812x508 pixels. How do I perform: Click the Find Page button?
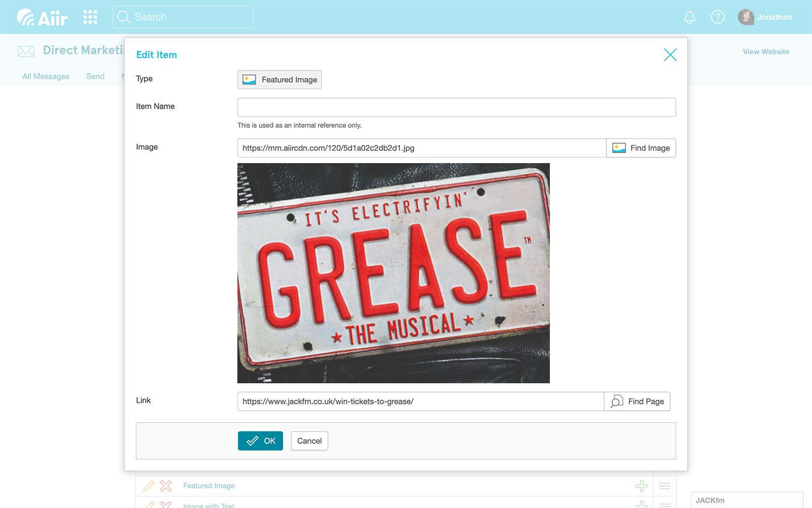[637, 401]
